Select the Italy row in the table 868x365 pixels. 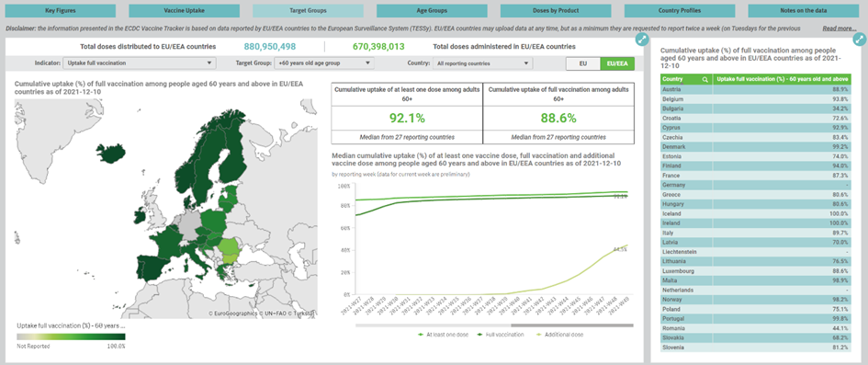(x=756, y=233)
